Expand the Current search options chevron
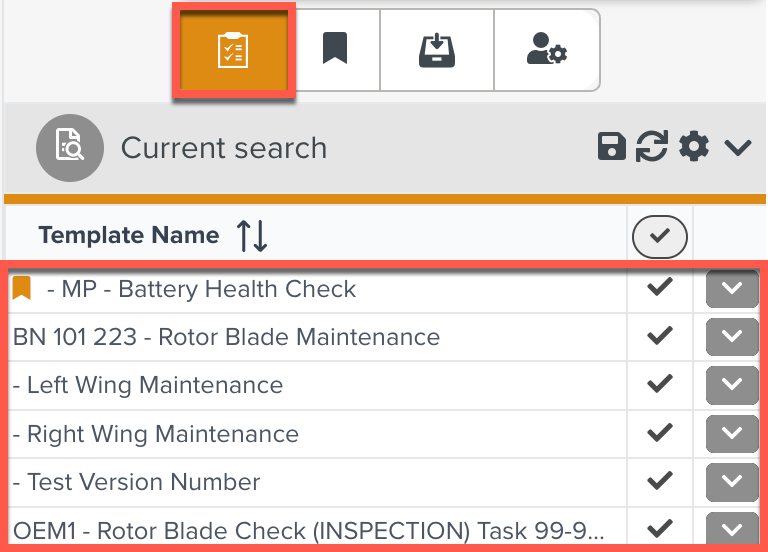Image resolution: width=768 pixels, height=552 pixels. click(738, 148)
